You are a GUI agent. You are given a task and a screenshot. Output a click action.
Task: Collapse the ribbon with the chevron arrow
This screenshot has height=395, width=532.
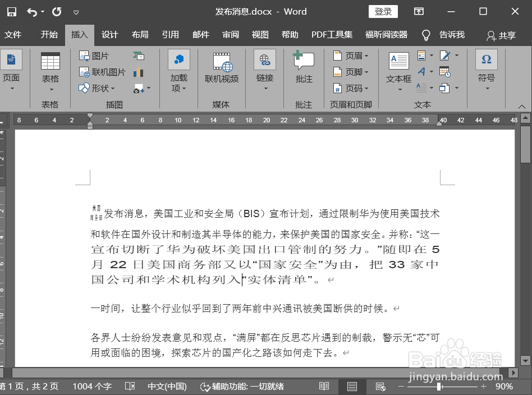coord(522,107)
